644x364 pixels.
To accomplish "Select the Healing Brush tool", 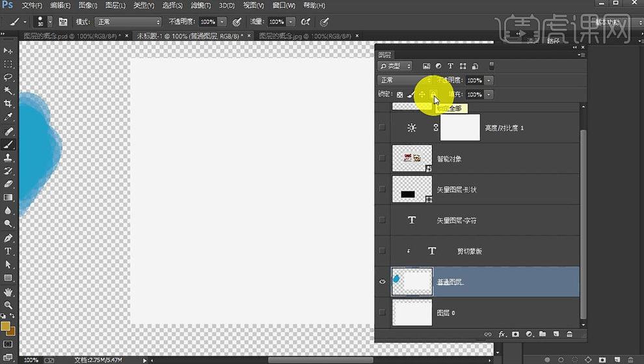I will coord(8,131).
